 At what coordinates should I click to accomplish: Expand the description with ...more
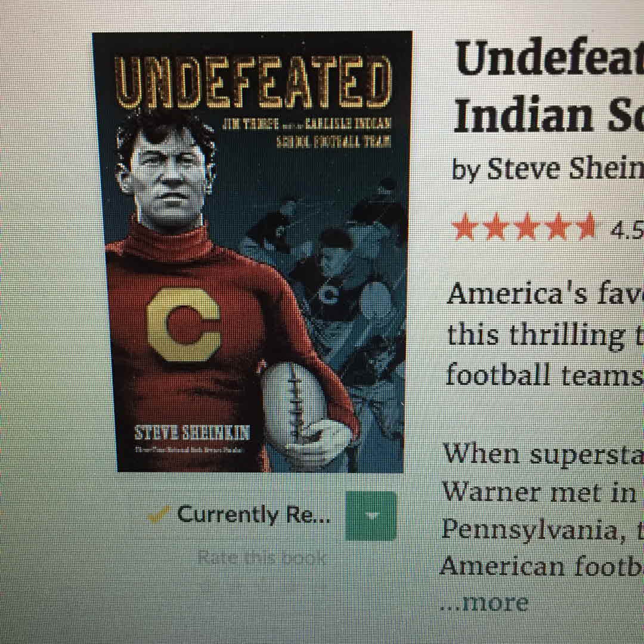pos(485,602)
